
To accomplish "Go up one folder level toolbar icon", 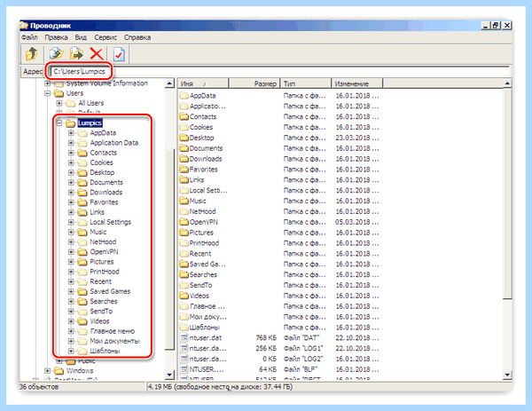I will tap(32, 53).
